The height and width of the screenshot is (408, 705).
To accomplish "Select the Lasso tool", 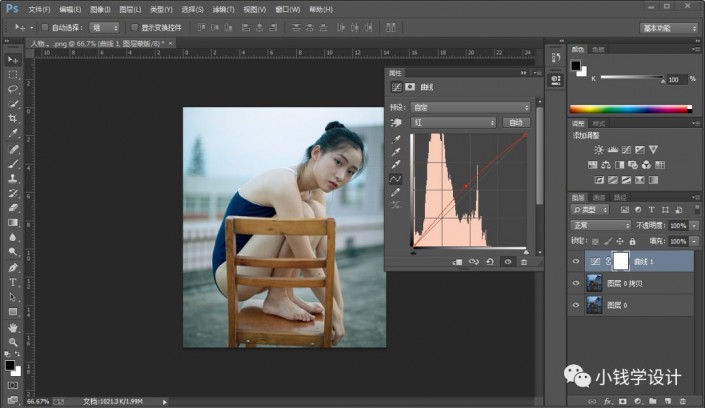I will 13,89.
